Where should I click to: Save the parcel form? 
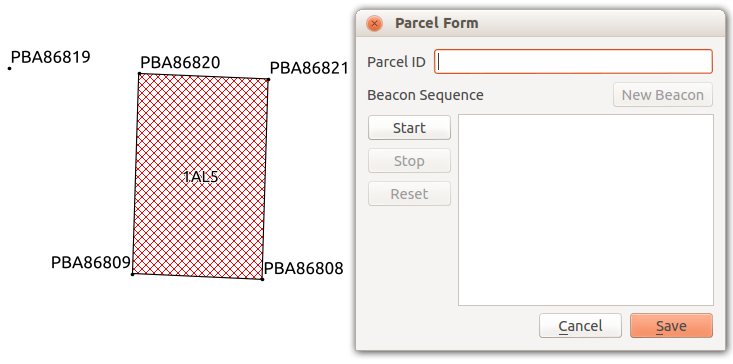pos(671,325)
